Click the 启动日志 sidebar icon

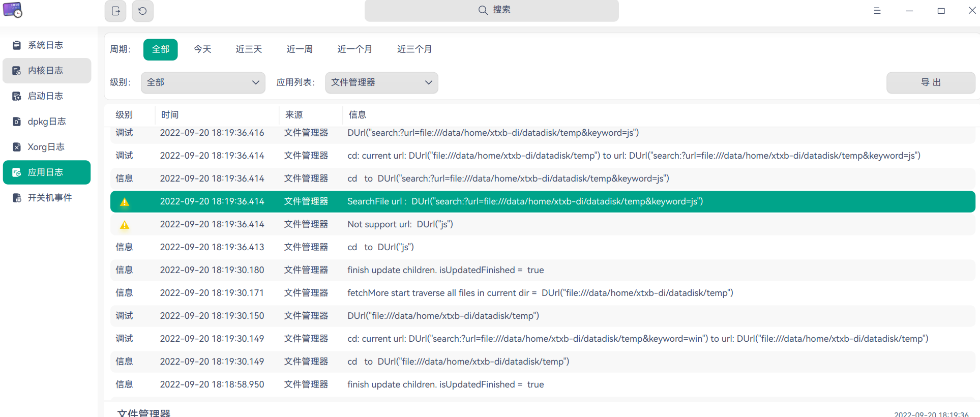tap(17, 96)
